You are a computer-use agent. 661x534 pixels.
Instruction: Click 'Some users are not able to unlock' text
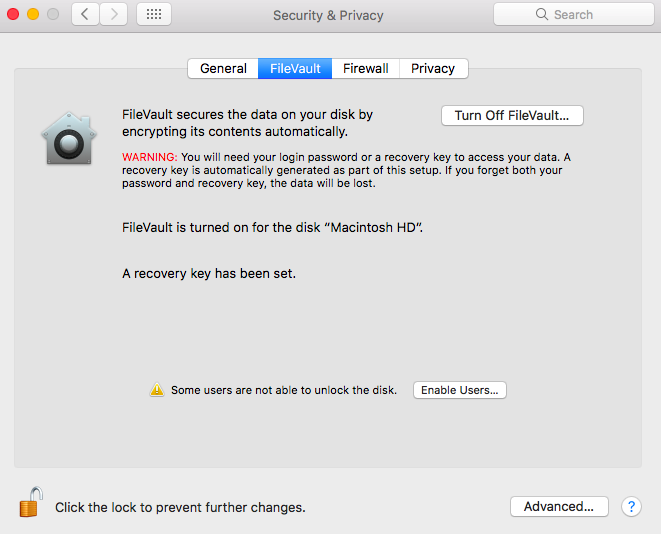point(284,390)
